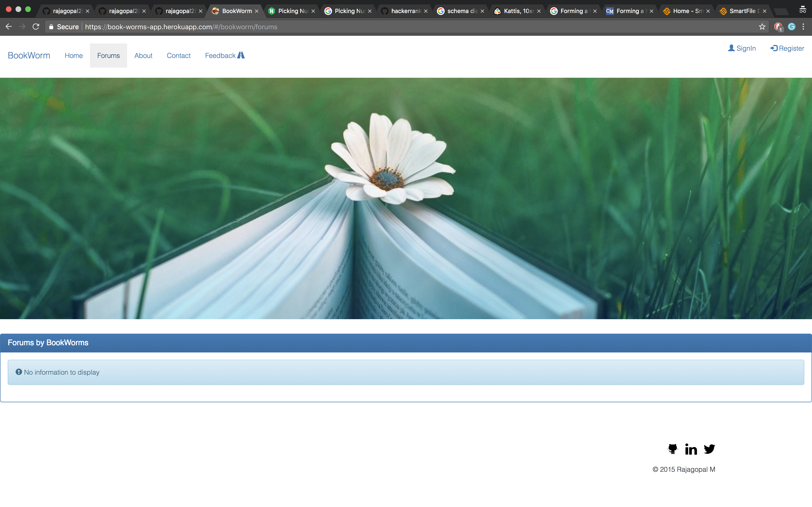Go back with the browser arrow
This screenshot has height=507, width=812.
coord(9,27)
